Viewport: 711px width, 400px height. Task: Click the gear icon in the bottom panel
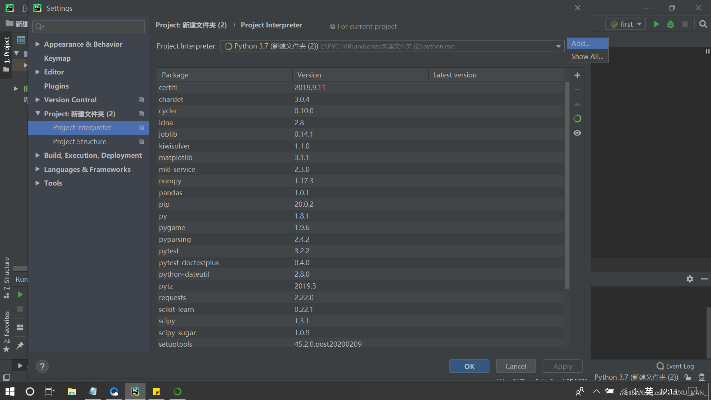[689, 279]
